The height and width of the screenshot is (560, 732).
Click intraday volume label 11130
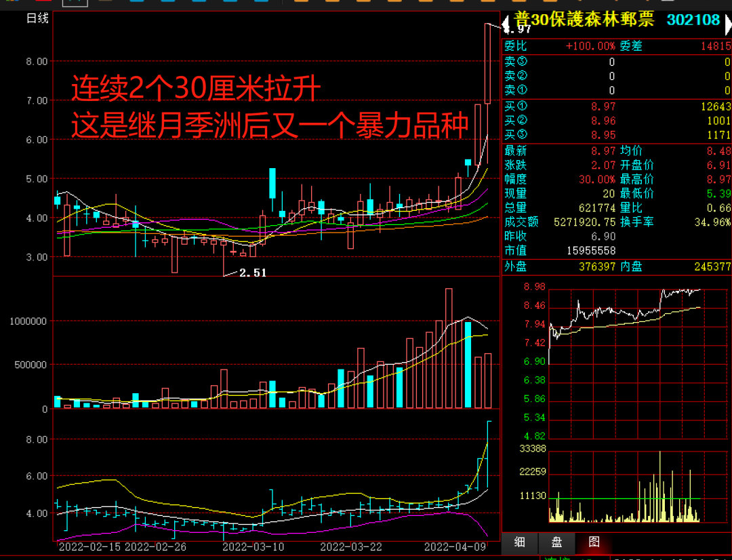pyautogui.click(x=533, y=496)
